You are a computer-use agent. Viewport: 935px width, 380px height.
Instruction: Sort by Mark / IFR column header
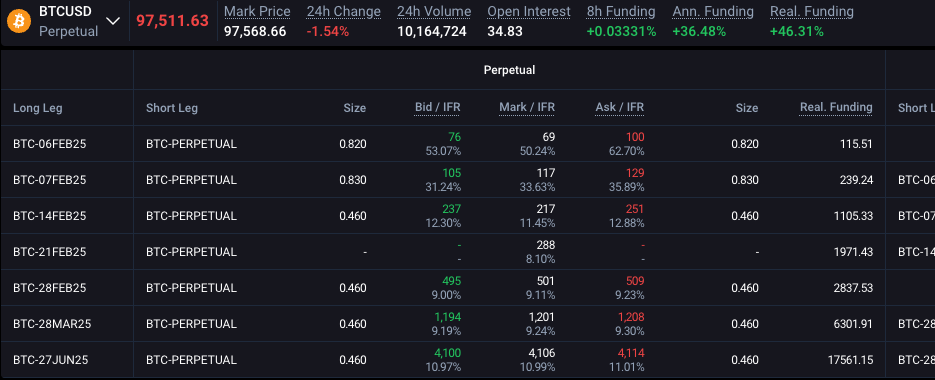pyautogui.click(x=527, y=107)
